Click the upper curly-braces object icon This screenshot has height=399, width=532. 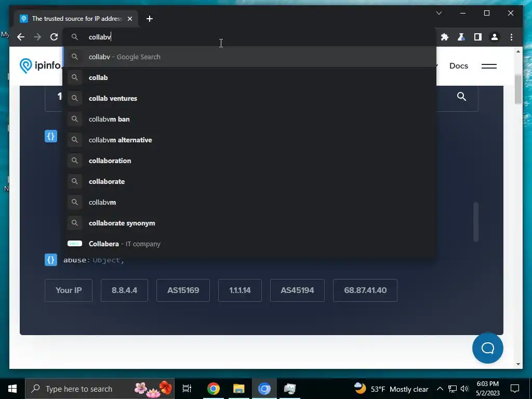[51, 137]
